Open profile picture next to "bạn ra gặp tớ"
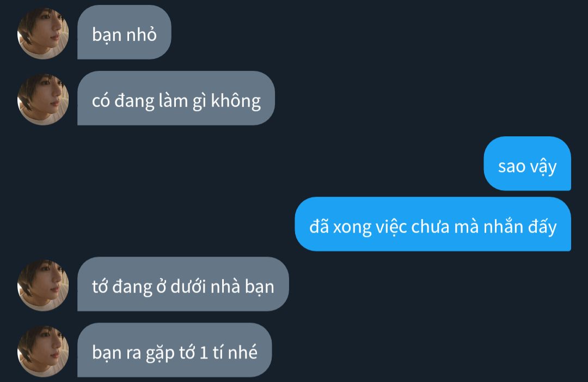588x382 pixels. [43, 351]
